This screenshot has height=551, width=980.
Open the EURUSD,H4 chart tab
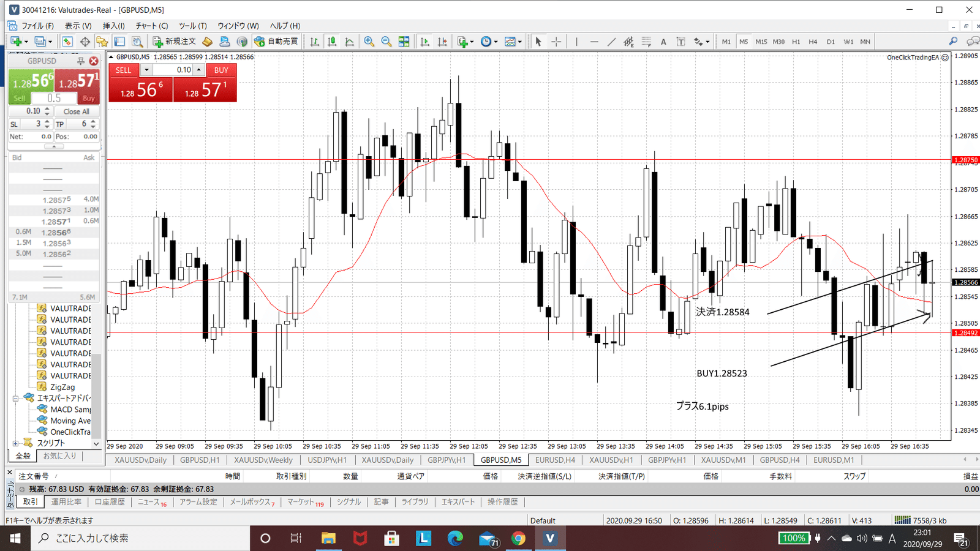tap(555, 460)
